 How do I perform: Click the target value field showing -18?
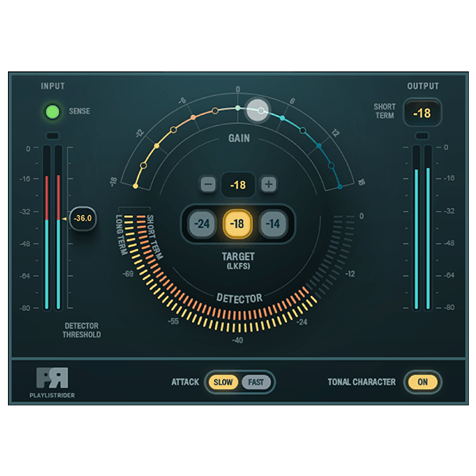pyautogui.click(x=238, y=184)
